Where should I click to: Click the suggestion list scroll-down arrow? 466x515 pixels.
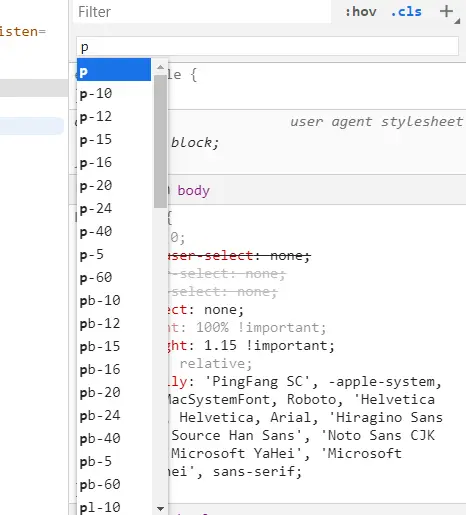point(160,509)
